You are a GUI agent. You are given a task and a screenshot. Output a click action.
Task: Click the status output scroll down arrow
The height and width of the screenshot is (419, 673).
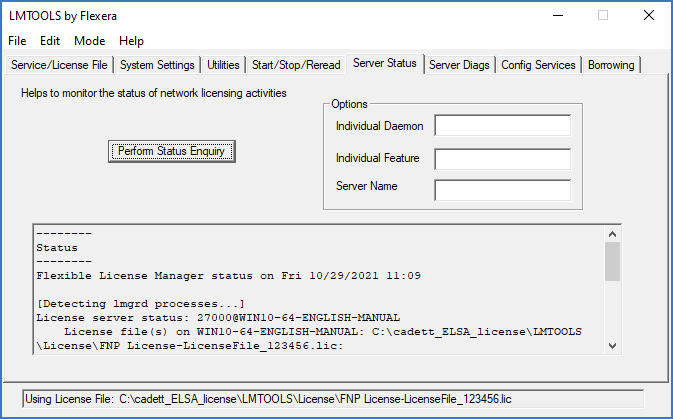[612, 346]
